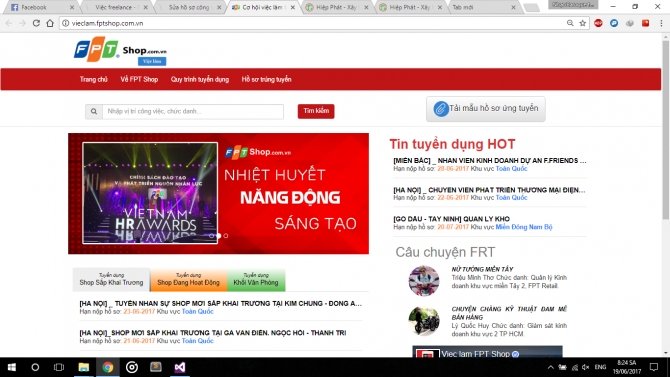This screenshot has width=670, height=377.
Task: Open Visual Studio from taskbar
Action: [180, 367]
